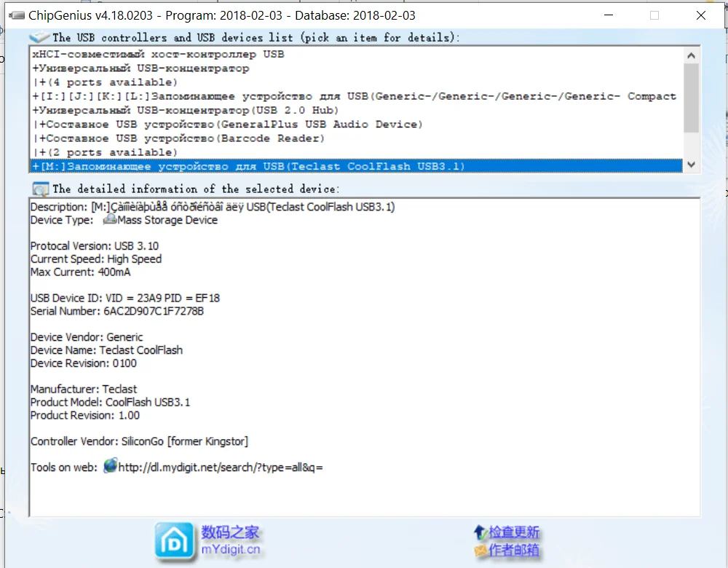
Task: Select the [I:][J:][K:][L:] Generic Compact device row
Action: click(357, 96)
